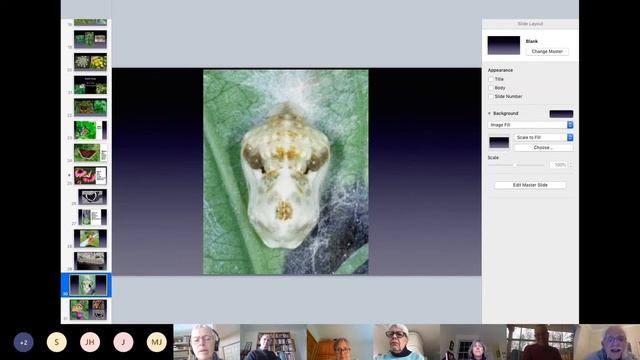Image resolution: width=640 pixels, height=360 pixels.
Task: Open the Background fill color swatch
Action: tap(561, 114)
